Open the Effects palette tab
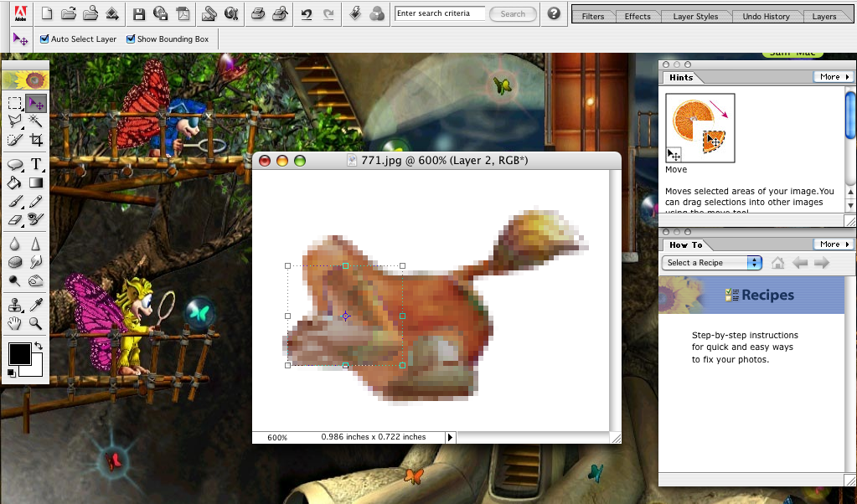 [x=638, y=17]
